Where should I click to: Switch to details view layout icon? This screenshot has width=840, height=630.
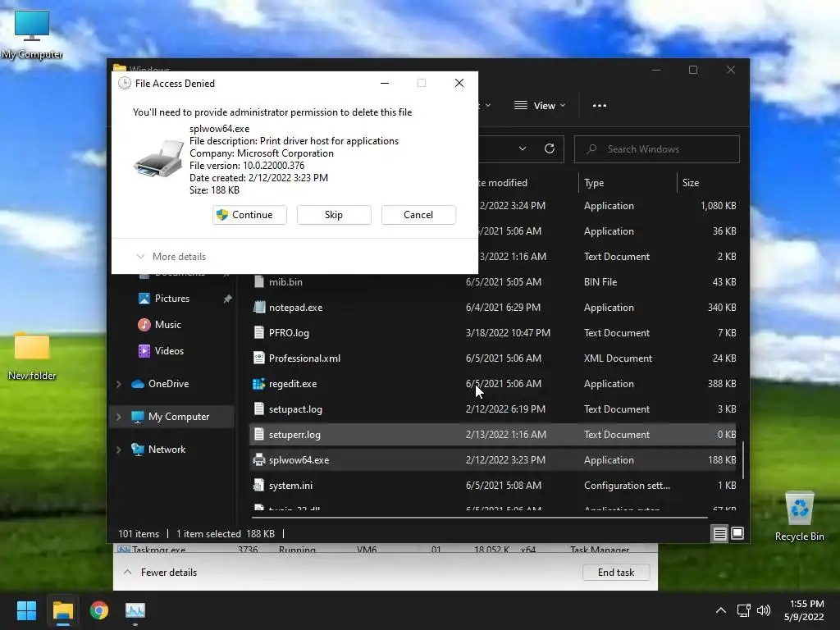[x=719, y=533]
